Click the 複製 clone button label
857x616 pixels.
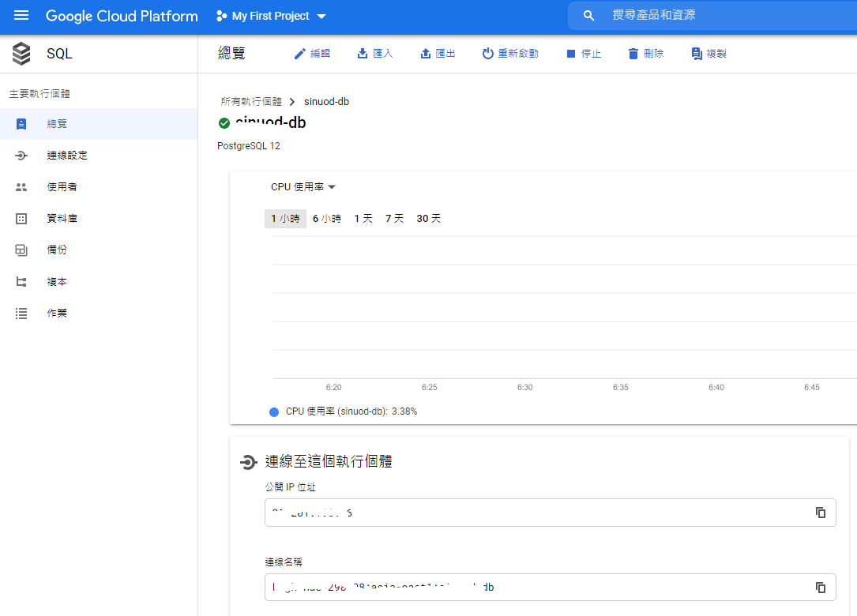[716, 54]
